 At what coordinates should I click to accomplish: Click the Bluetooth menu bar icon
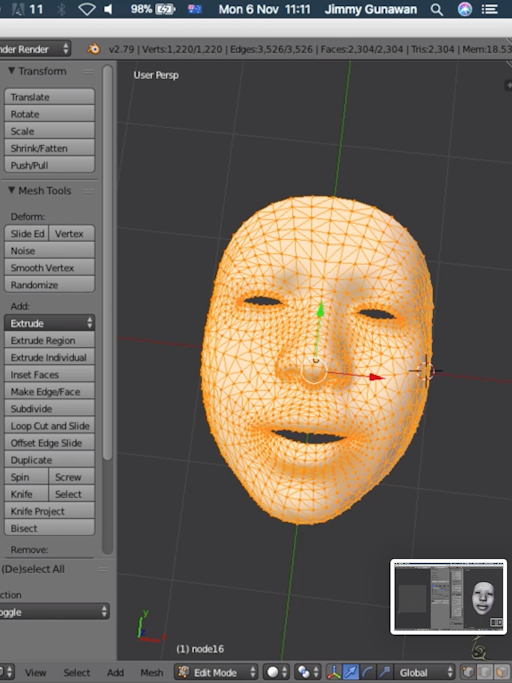(61, 9)
